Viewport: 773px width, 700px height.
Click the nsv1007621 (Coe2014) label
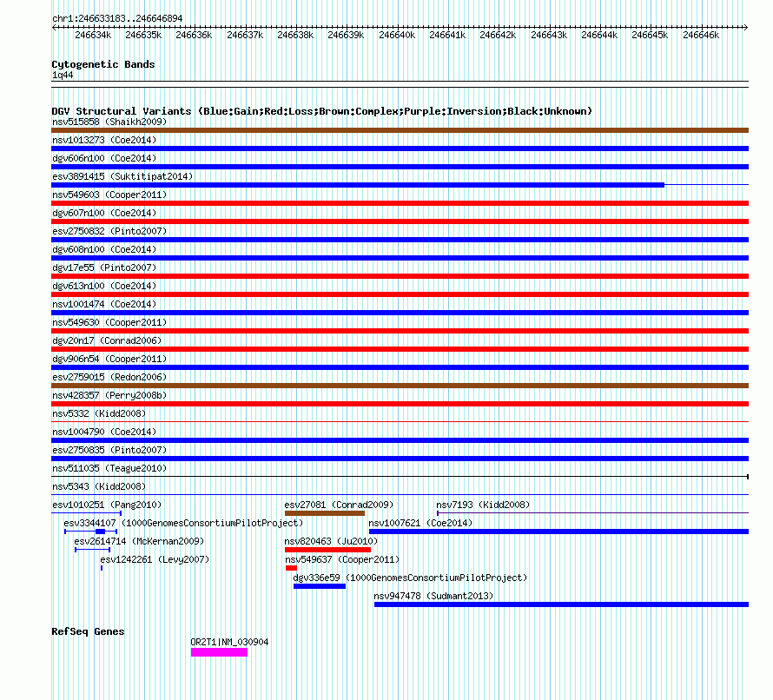[x=420, y=523]
